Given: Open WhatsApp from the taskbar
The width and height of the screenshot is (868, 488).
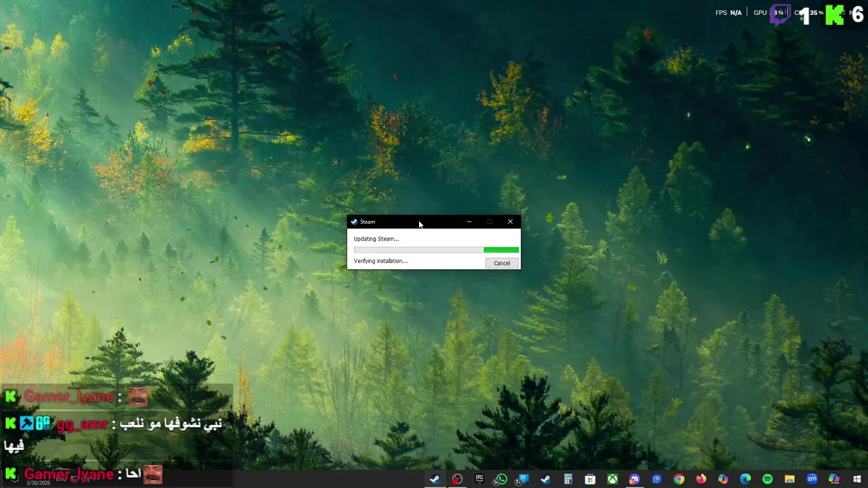Looking at the screenshot, I should (501, 479).
